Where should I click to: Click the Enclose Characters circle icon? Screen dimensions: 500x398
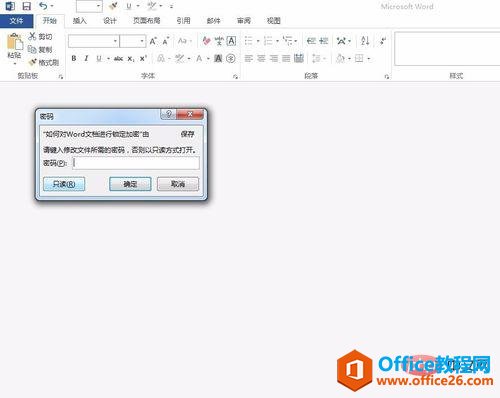[x=231, y=59]
